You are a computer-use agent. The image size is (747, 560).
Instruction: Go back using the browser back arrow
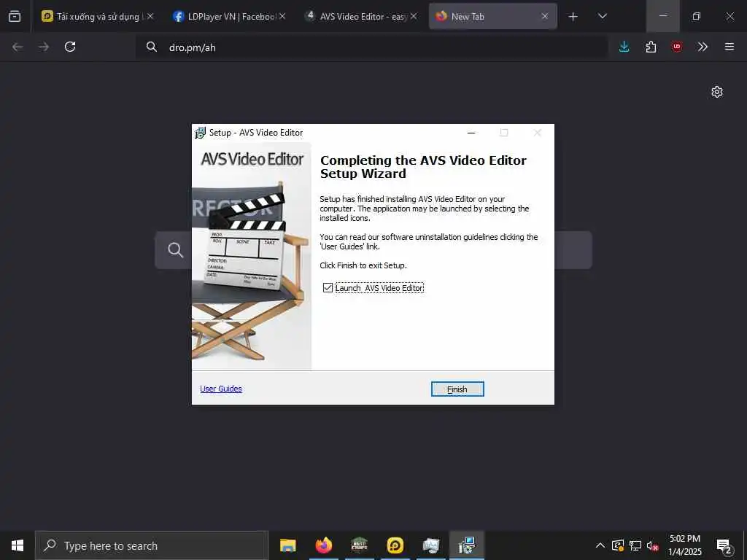(18, 47)
